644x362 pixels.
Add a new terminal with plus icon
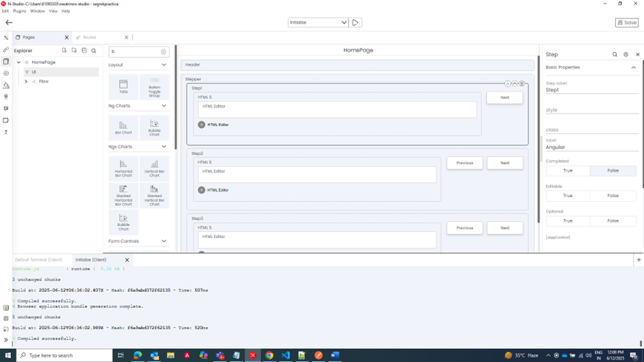point(639,260)
